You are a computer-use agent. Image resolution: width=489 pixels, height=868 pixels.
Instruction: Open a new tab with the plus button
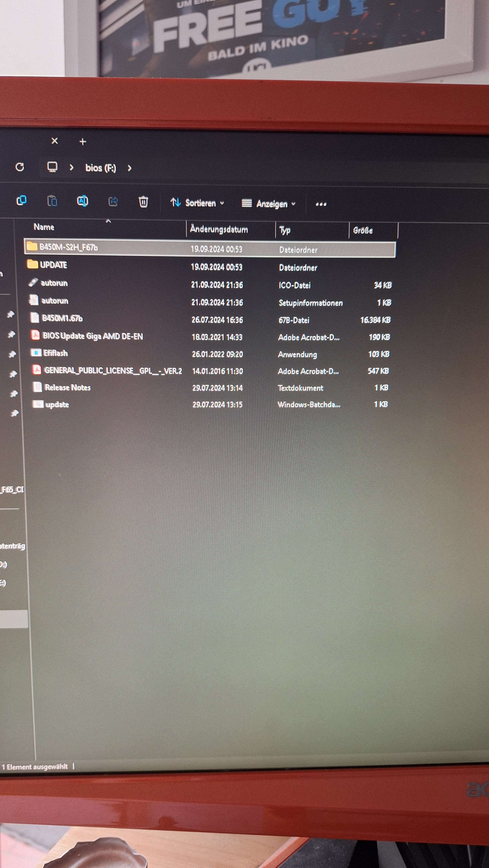(83, 141)
